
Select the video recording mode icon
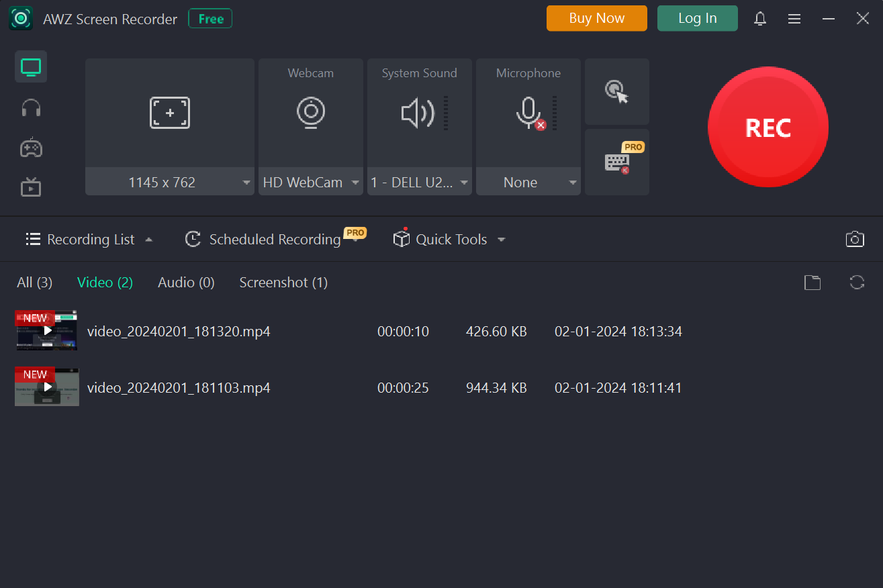(x=30, y=187)
